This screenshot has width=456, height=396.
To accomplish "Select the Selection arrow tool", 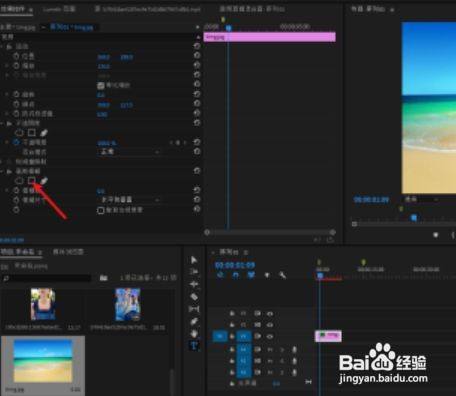I will click(x=194, y=260).
